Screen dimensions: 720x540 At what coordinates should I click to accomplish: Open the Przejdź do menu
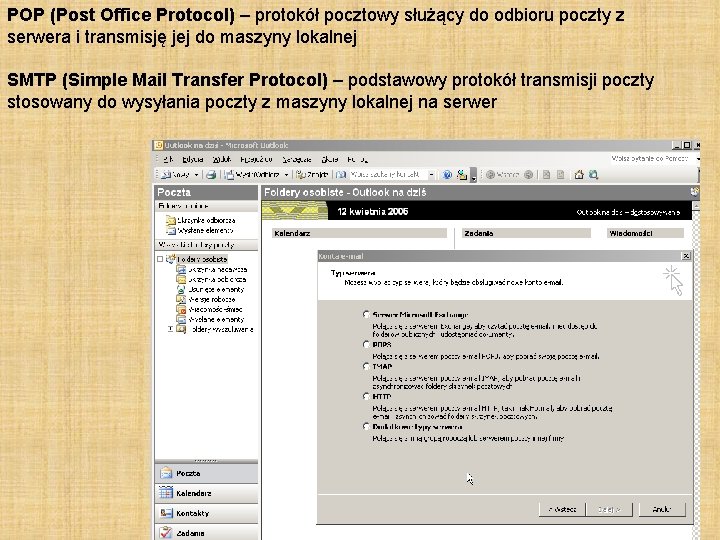click(x=256, y=159)
